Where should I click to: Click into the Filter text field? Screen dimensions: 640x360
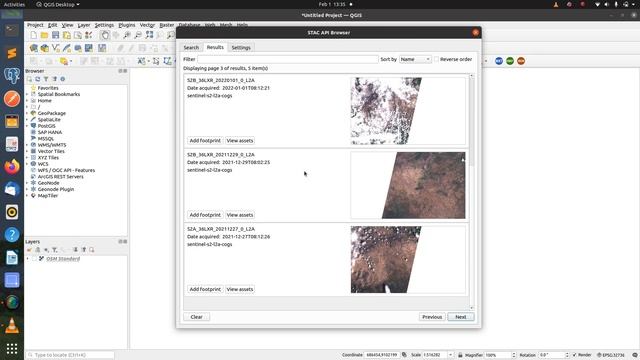pyautogui.click(x=288, y=60)
